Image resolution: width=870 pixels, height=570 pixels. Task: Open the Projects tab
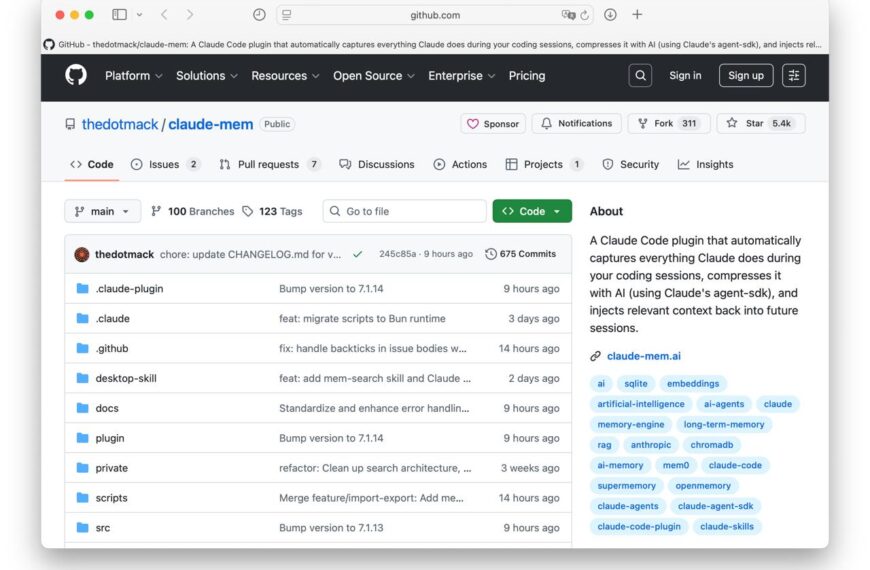(544, 164)
